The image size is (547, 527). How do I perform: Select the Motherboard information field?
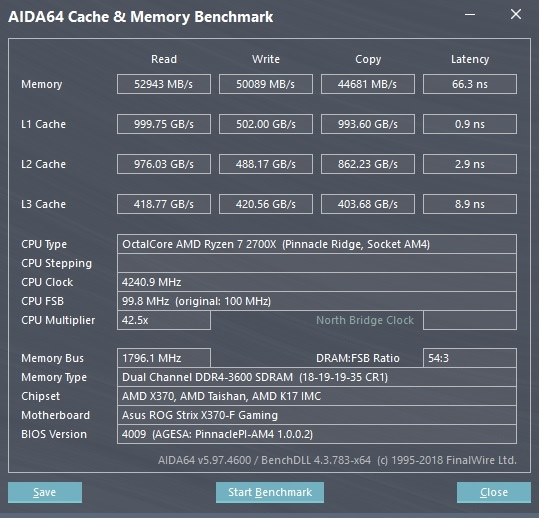[317, 415]
